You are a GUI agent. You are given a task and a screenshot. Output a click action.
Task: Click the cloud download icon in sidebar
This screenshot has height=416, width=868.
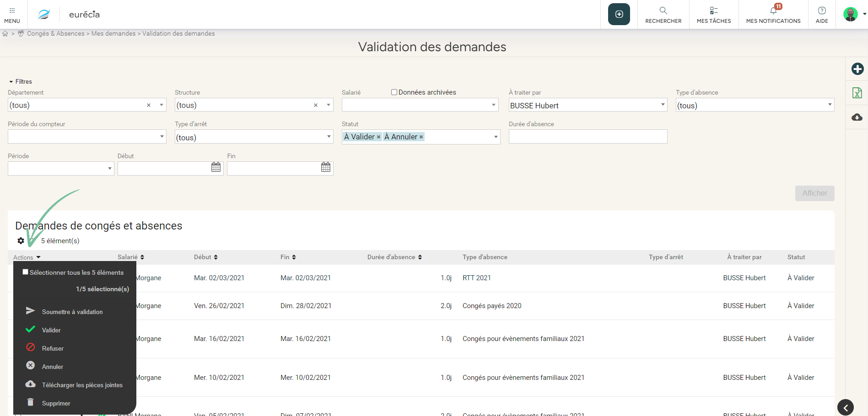[857, 117]
